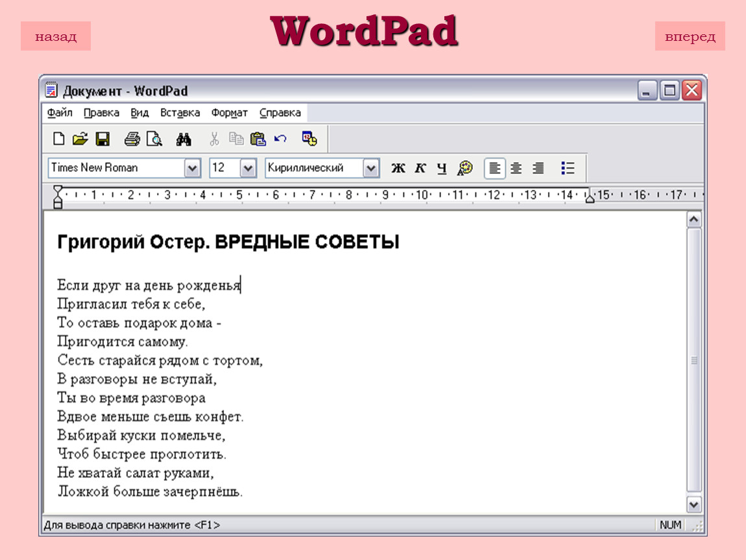Open the Вставка menu
The image size is (746, 560).
tap(180, 113)
